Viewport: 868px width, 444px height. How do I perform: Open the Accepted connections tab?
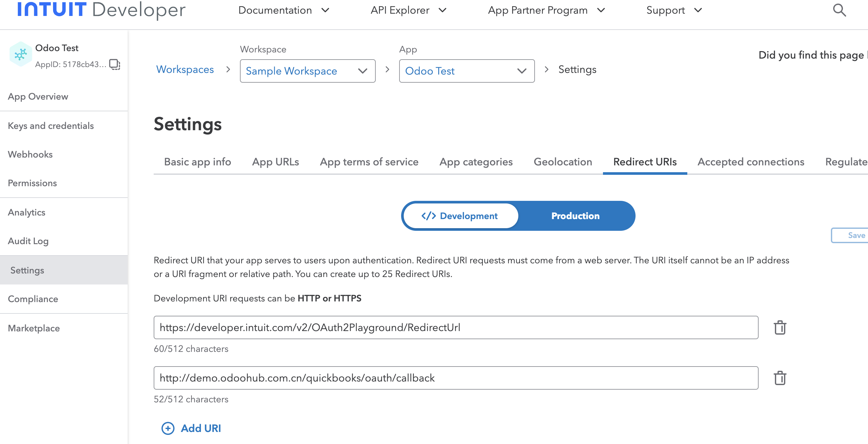pyautogui.click(x=751, y=162)
